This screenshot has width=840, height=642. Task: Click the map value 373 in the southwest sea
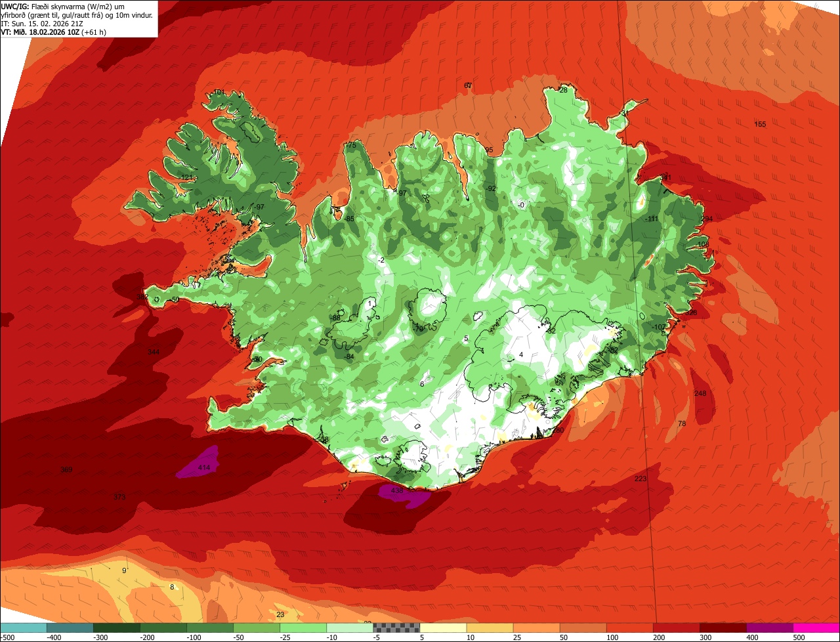(x=119, y=498)
